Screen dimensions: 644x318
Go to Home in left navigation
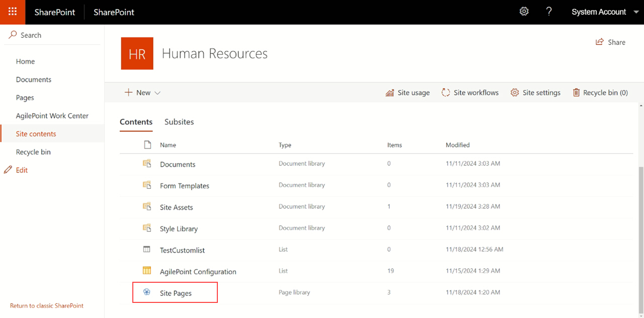[x=25, y=61]
